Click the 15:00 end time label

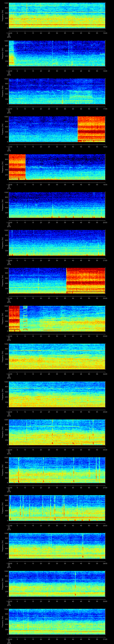(x=105, y=33)
